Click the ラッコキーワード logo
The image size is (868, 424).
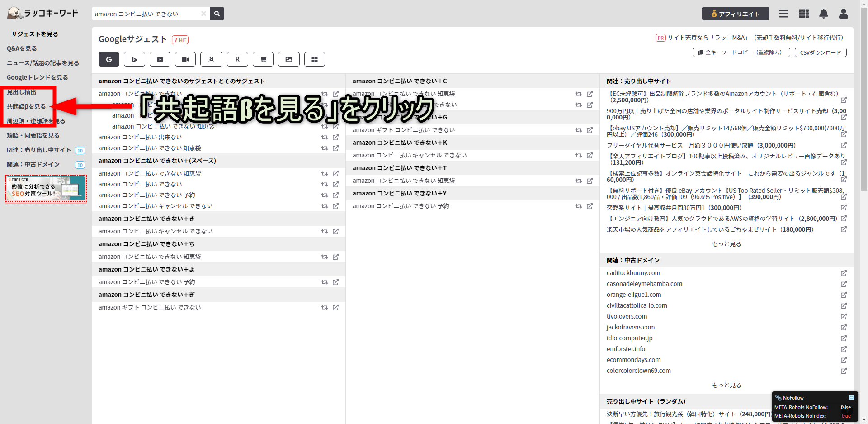(x=42, y=13)
